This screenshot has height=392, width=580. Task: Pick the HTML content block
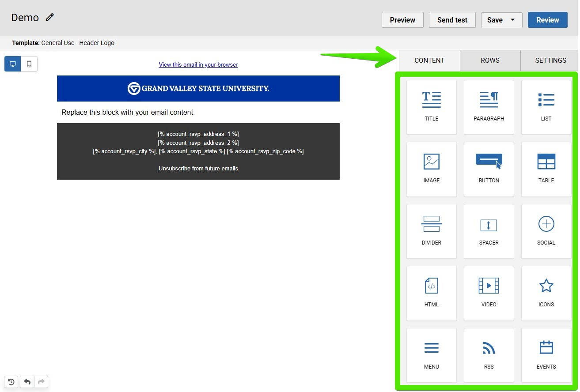tap(431, 293)
